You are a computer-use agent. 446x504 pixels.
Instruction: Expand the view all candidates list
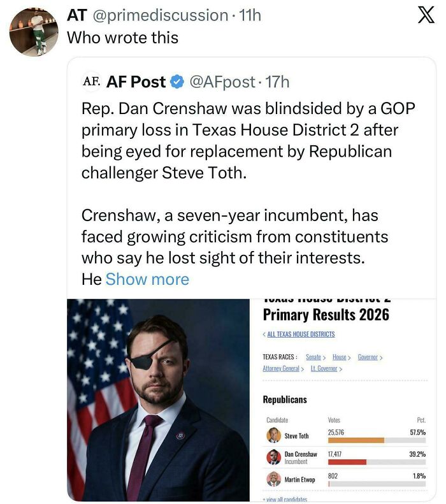[x=285, y=499]
